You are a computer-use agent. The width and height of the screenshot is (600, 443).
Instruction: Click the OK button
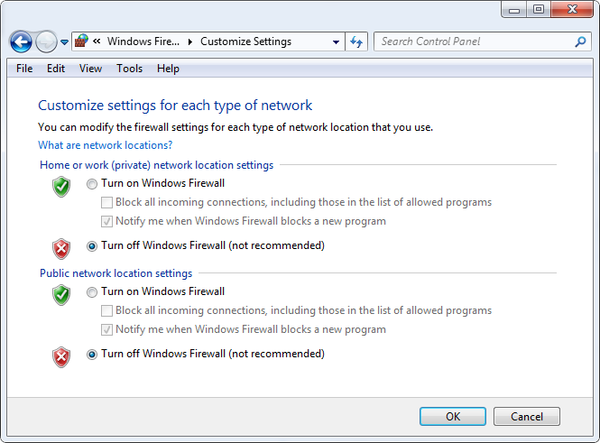(453, 416)
